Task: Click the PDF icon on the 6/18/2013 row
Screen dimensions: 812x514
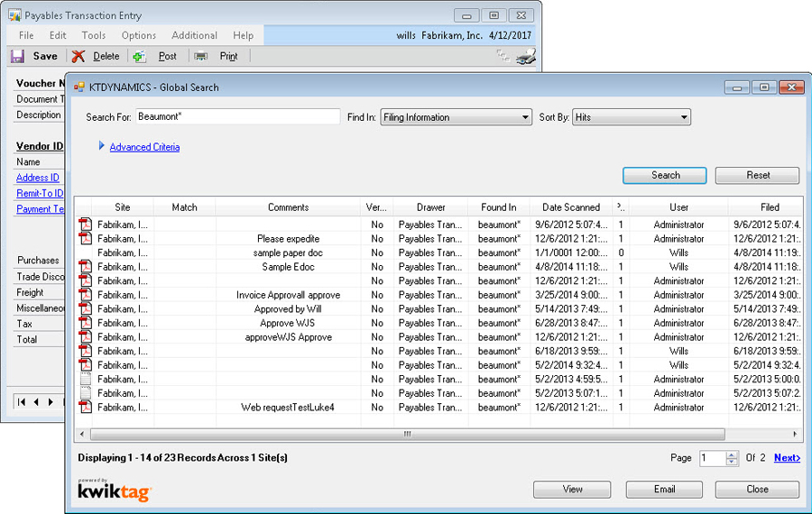Action: click(86, 351)
